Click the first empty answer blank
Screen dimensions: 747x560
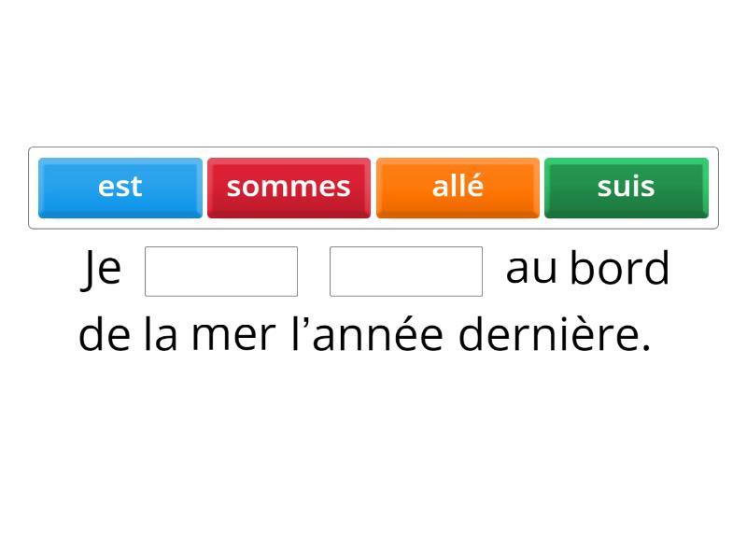pos(220,271)
